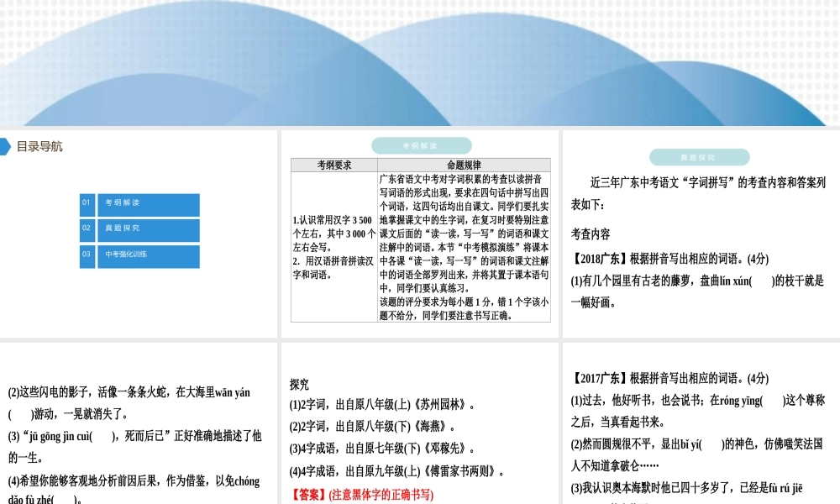The height and width of the screenshot is (504, 840).
Task: Select the 02 number box in navigation
Action: point(87,230)
